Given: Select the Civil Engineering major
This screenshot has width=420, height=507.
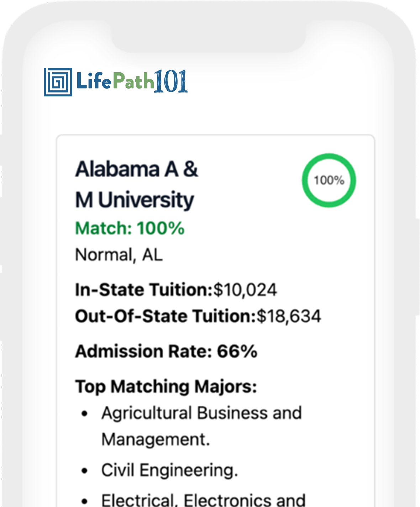Looking at the screenshot, I should pyautogui.click(x=169, y=470).
